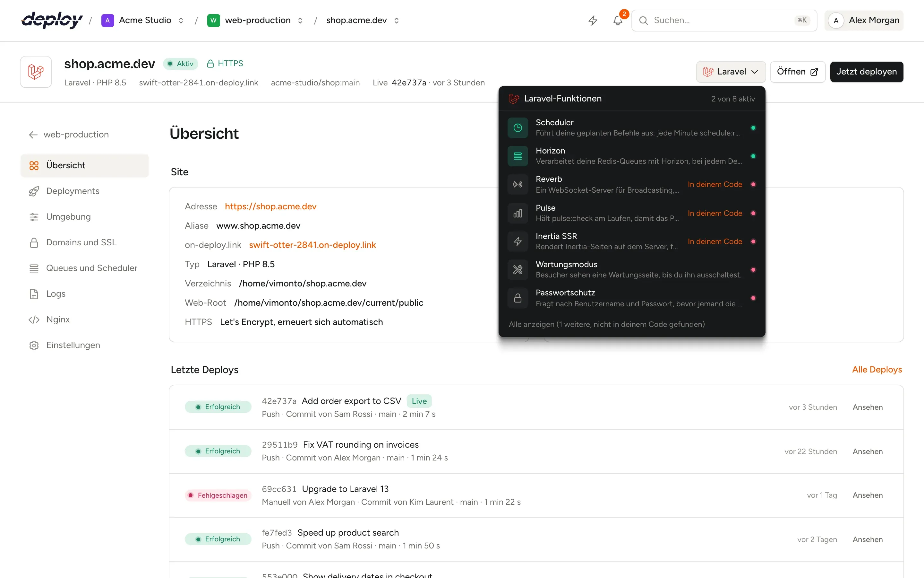924x578 pixels.
Task: Click Ansehen for Upgrade to Laravel 13
Action: point(868,495)
